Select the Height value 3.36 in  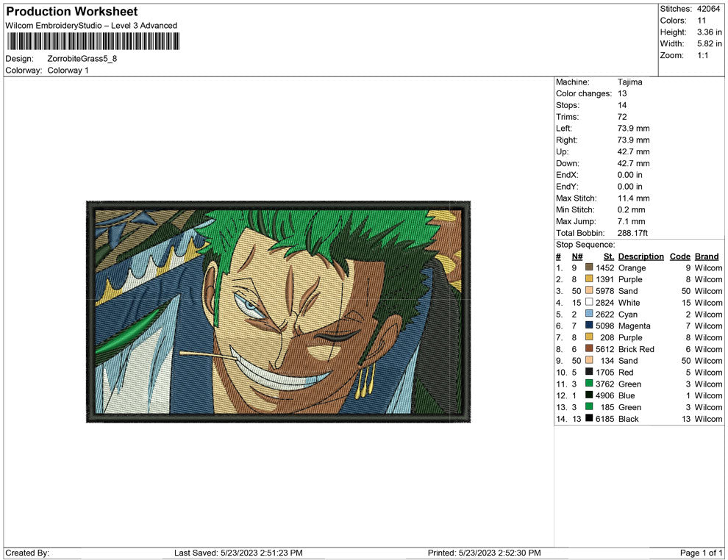click(x=710, y=32)
